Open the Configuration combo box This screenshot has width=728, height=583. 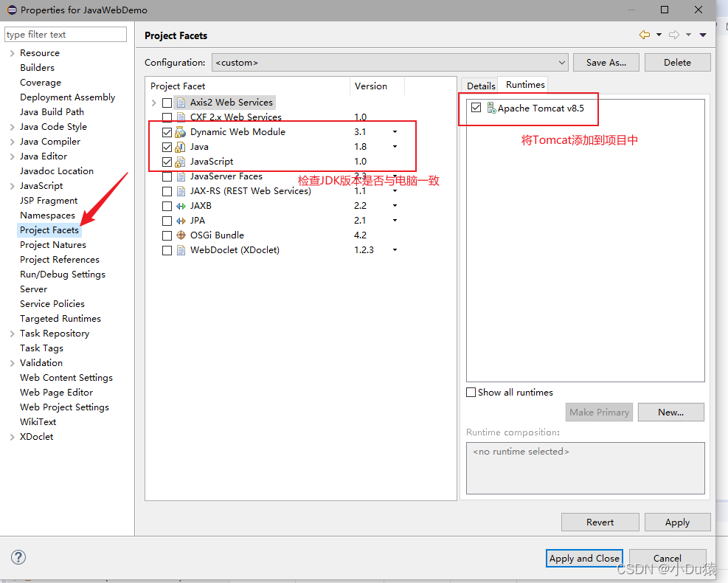tap(390, 62)
